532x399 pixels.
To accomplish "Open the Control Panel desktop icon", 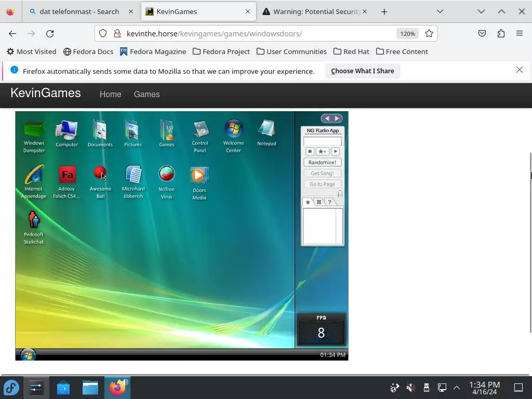I will click(200, 137).
